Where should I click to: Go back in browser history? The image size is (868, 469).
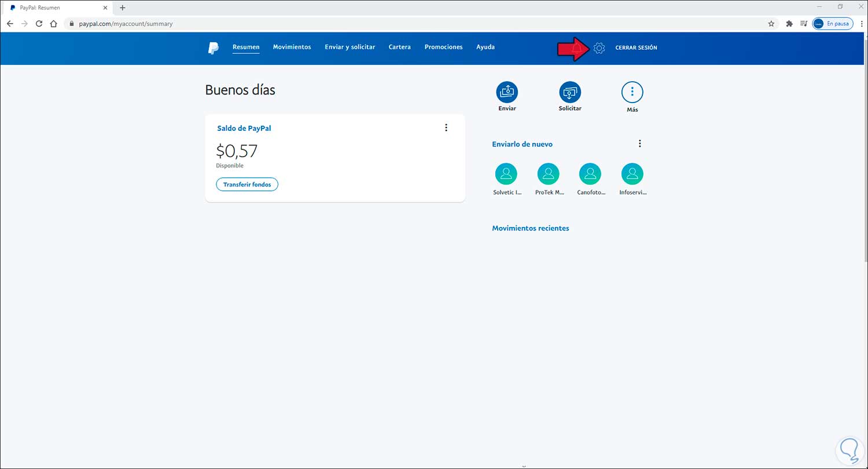[x=10, y=24]
